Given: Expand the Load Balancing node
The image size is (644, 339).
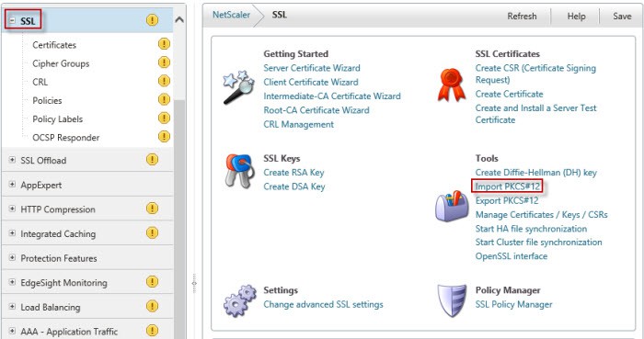Looking at the screenshot, I should (x=12, y=307).
